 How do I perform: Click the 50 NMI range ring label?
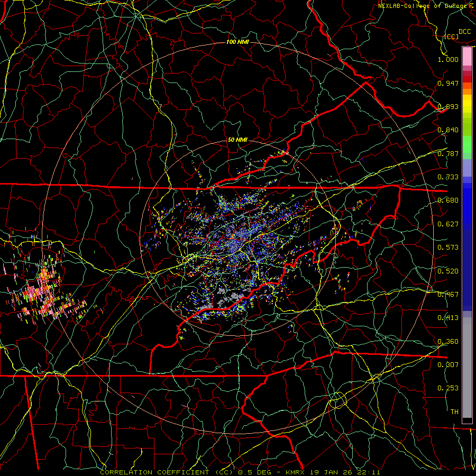[x=237, y=140]
